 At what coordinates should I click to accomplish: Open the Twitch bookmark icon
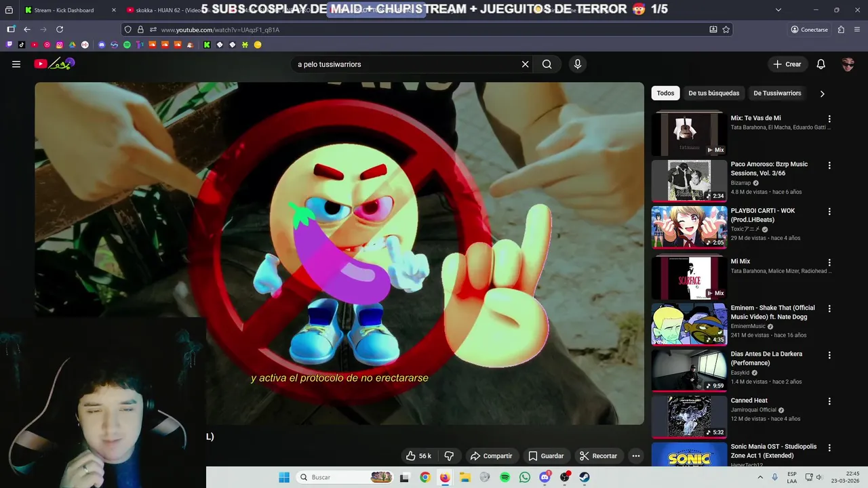click(x=9, y=45)
